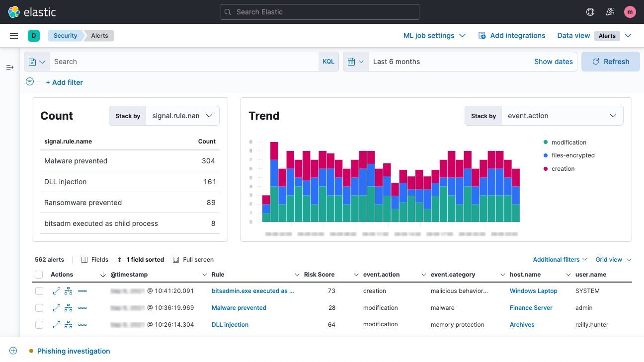The height and width of the screenshot is (362, 644).
Task: Open Archives host link
Action: (522, 325)
